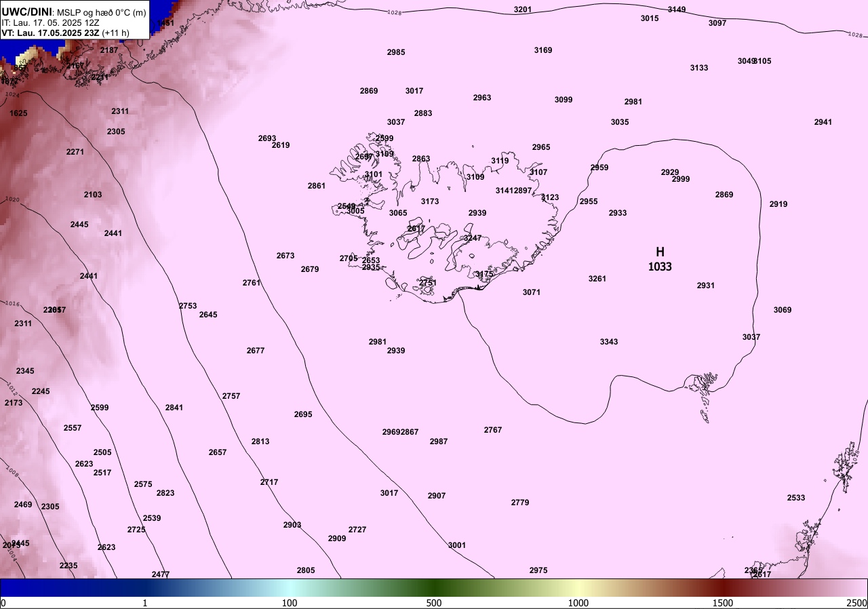Click the 2673 height value

(285, 256)
